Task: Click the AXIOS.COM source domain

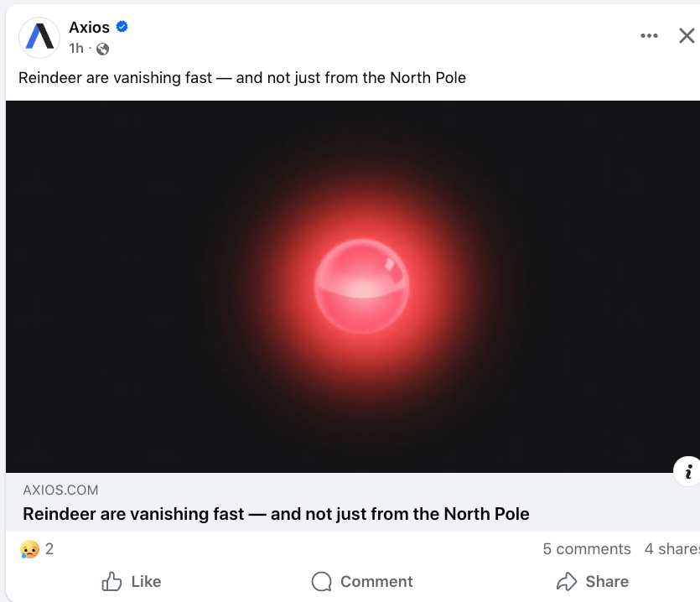Action: [60, 490]
